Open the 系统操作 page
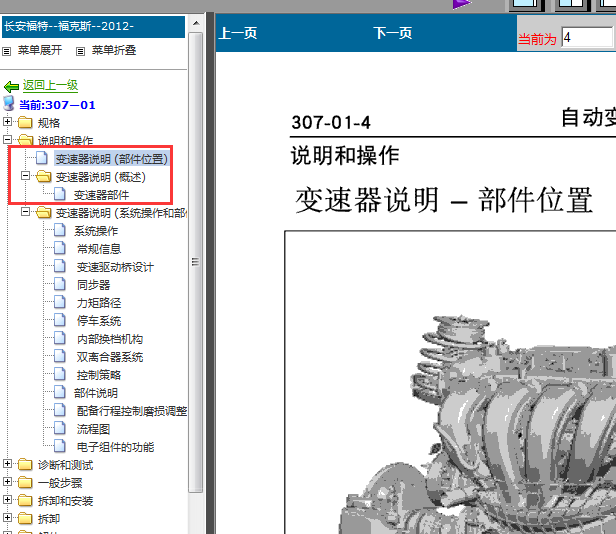Screen dimensions: 616x534 [96, 231]
